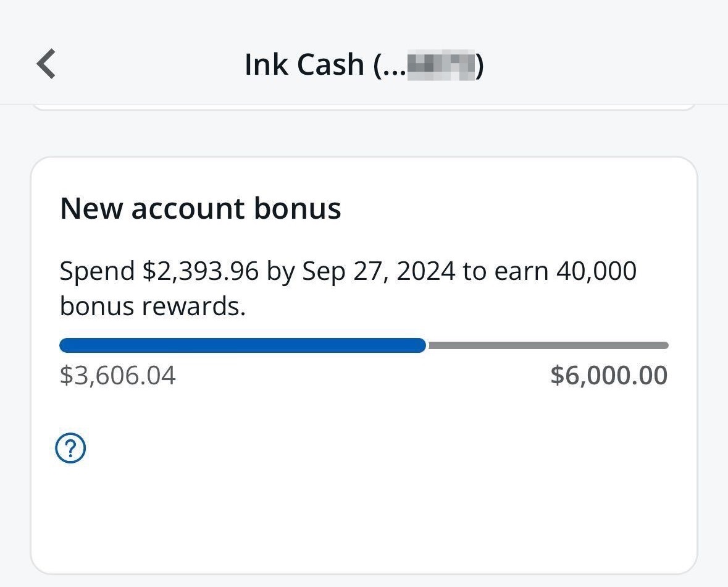Image resolution: width=728 pixels, height=587 pixels.
Task: Select the back navigation chevron at top left
Action: pos(45,64)
